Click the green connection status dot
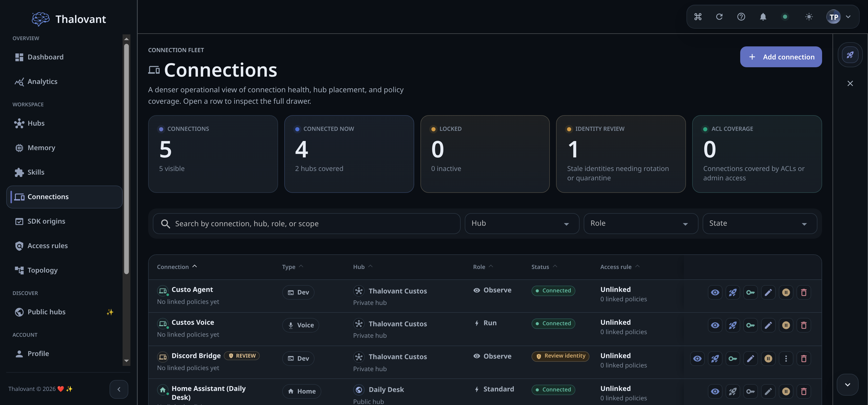 [x=785, y=16]
